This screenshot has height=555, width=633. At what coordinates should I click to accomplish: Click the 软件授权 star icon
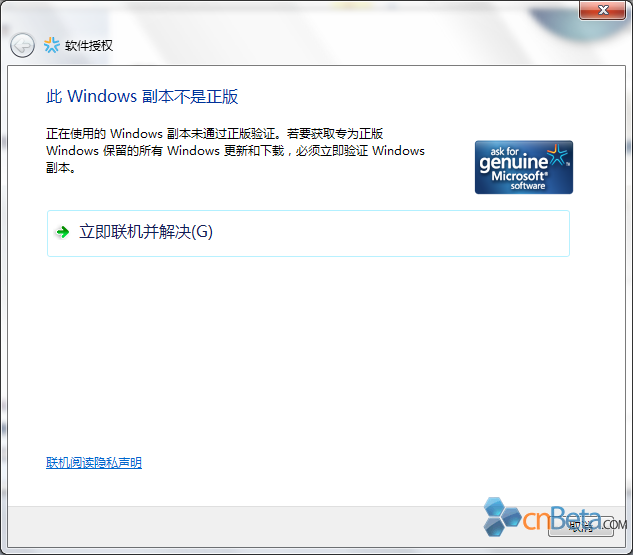point(52,45)
